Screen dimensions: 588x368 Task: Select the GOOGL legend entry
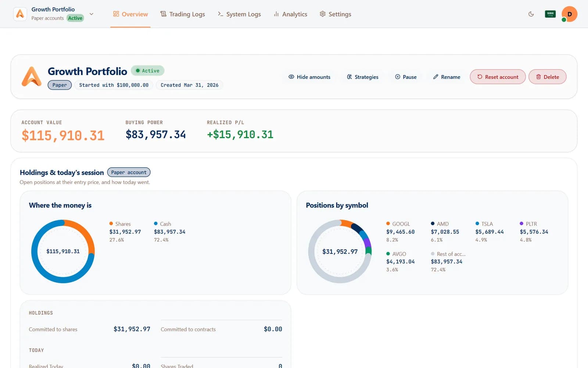click(401, 231)
